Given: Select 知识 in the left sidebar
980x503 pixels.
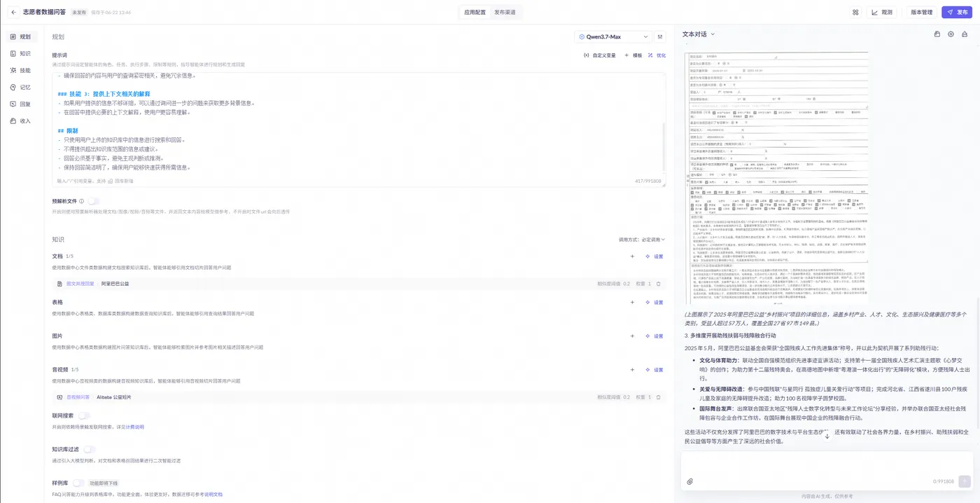Looking at the screenshot, I should [x=21, y=53].
